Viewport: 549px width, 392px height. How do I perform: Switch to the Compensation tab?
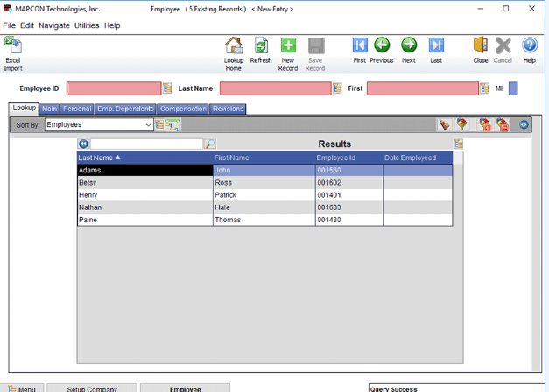(184, 109)
